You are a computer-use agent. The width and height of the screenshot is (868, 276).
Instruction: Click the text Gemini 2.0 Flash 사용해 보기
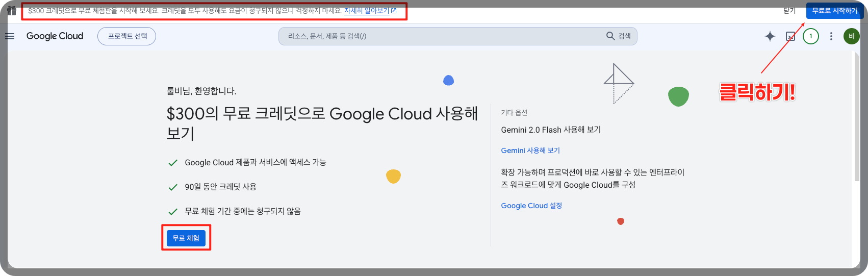[x=551, y=130]
